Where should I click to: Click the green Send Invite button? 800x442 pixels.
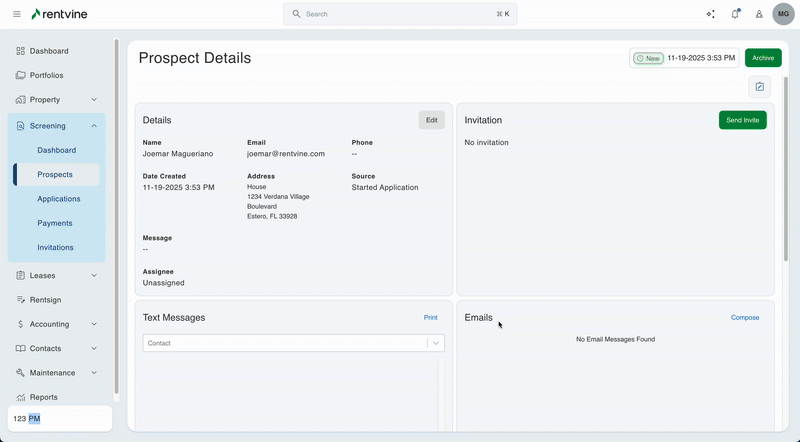pyautogui.click(x=742, y=120)
